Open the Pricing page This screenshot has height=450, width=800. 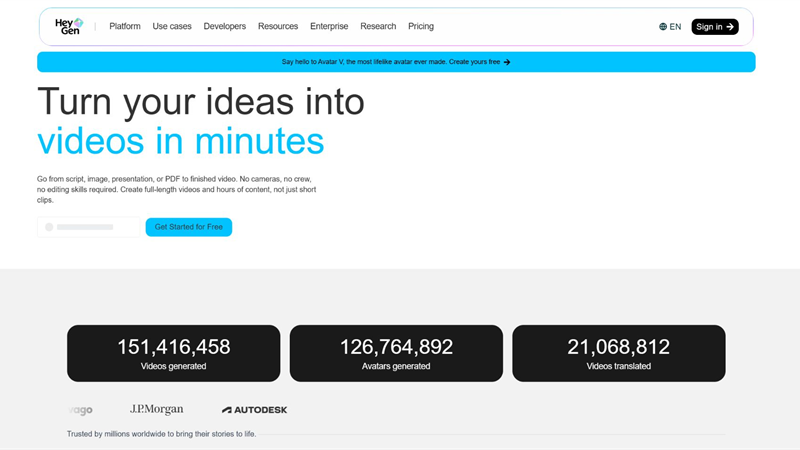(421, 26)
